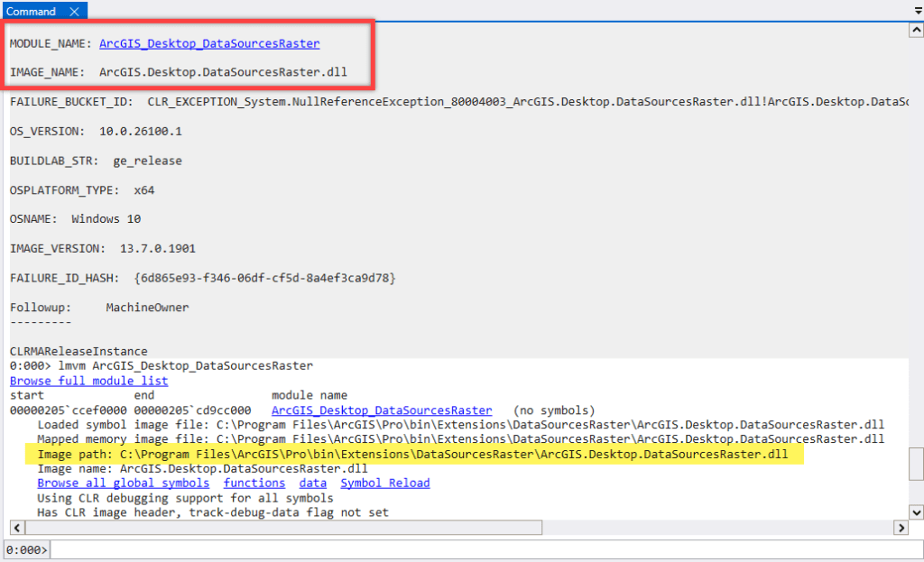Click the highlighted Image path line
Viewport: 924px width, 562px height.
tap(412, 454)
